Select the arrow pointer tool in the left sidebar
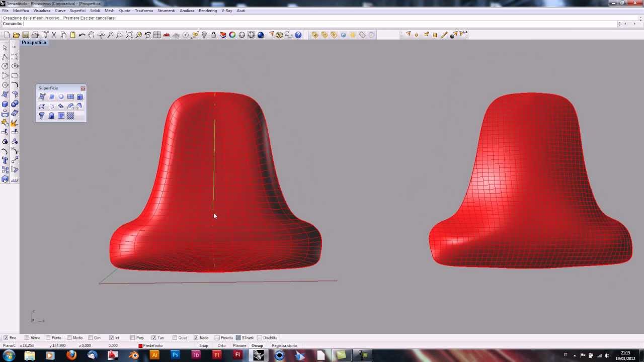The width and height of the screenshot is (644, 362). 5,48
